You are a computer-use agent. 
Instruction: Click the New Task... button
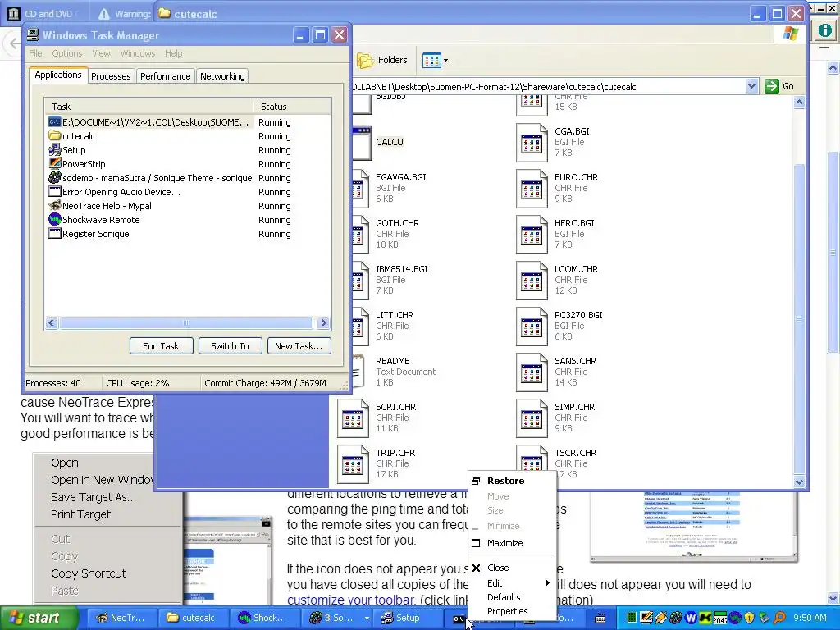[x=299, y=346]
